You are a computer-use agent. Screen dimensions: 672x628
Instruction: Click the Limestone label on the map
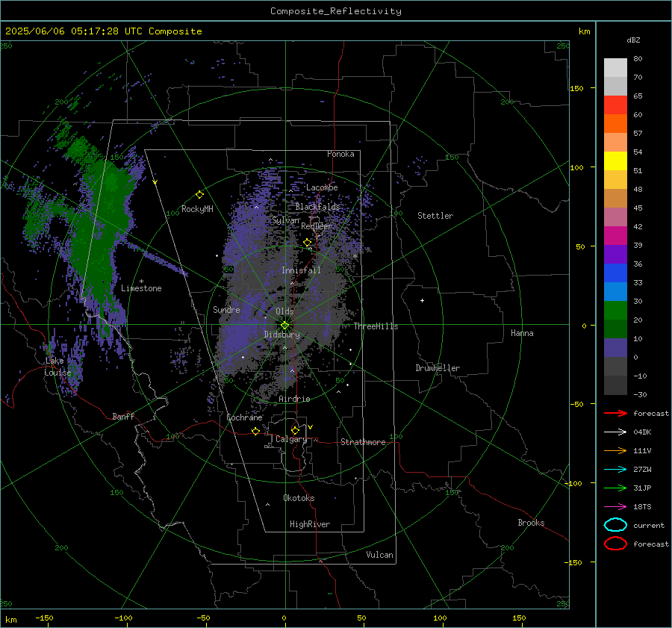click(141, 288)
